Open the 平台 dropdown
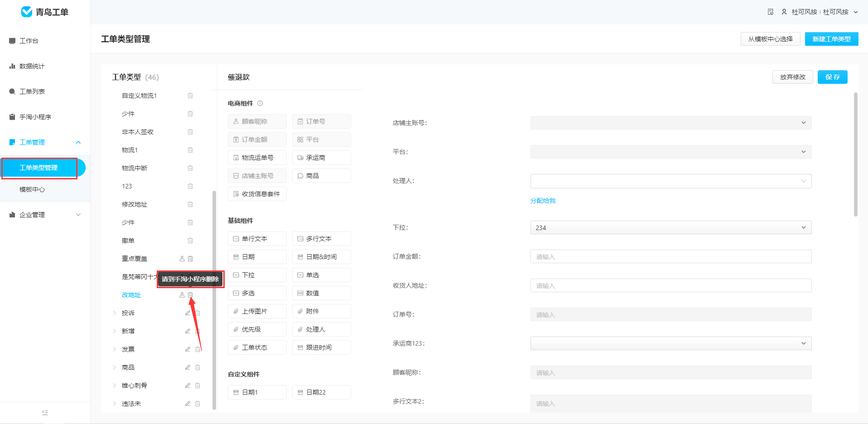The height and width of the screenshot is (424, 868). pyautogui.click(x=671, y=152)
